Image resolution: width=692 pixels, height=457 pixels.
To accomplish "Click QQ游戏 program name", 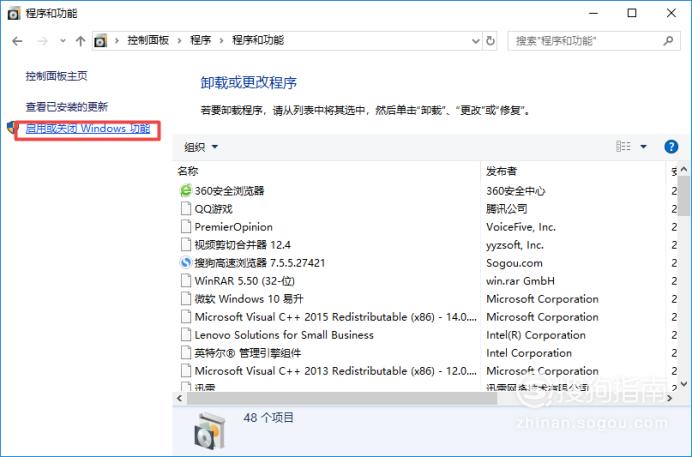I will 214,209.
